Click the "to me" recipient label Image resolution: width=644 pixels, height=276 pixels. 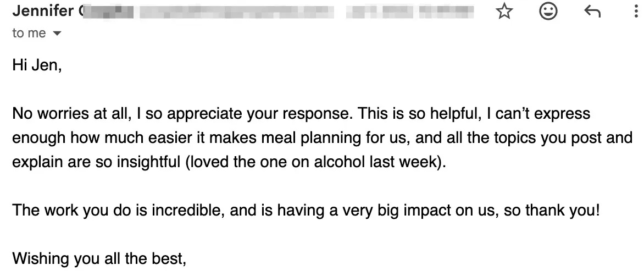coord(29,34)
